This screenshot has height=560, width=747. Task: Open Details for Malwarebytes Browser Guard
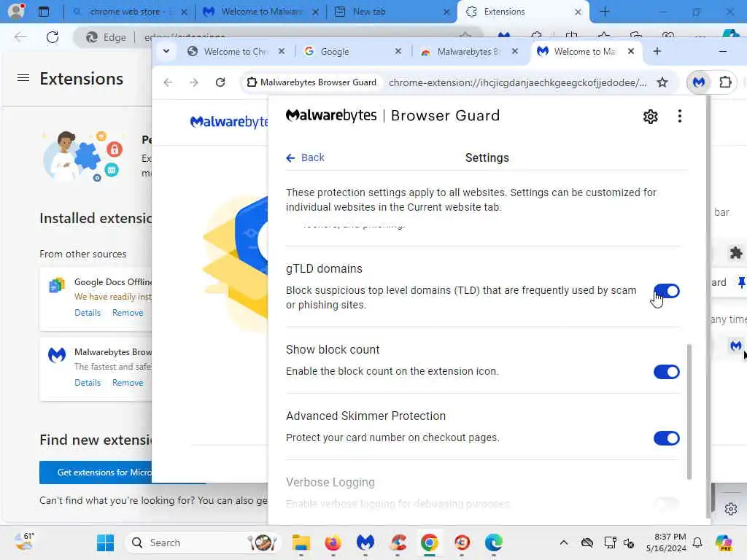88,383
